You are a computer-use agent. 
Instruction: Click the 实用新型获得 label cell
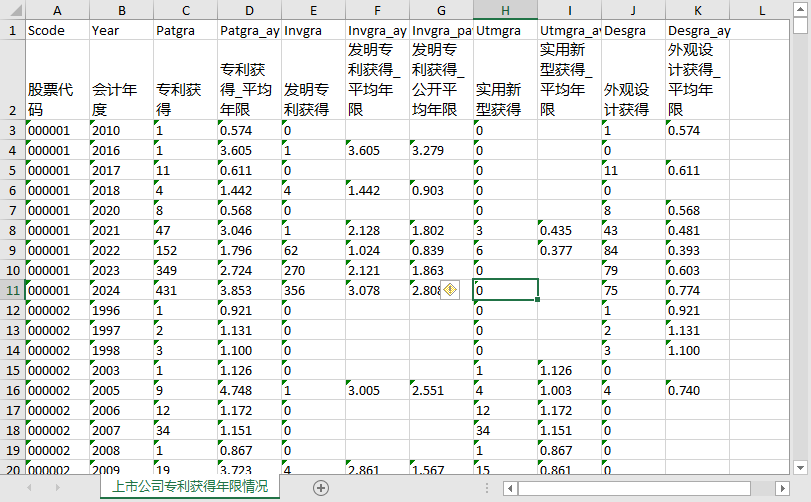point(505,80)
